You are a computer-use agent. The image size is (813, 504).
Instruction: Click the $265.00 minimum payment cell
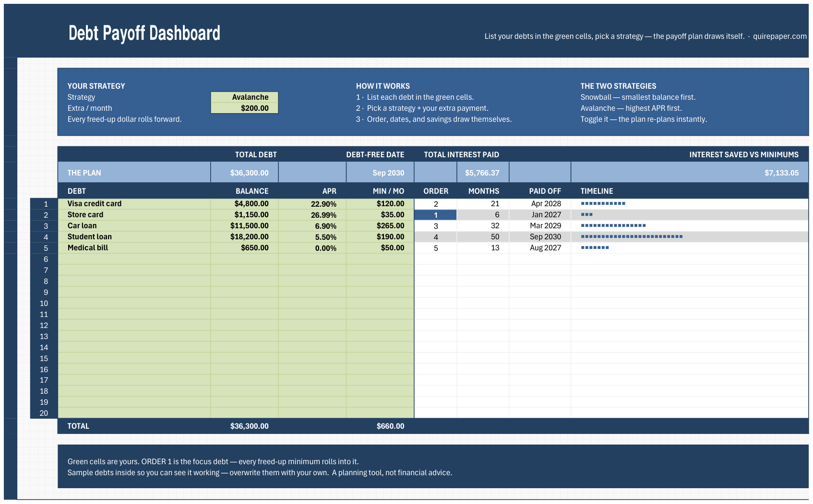point(380,226)
